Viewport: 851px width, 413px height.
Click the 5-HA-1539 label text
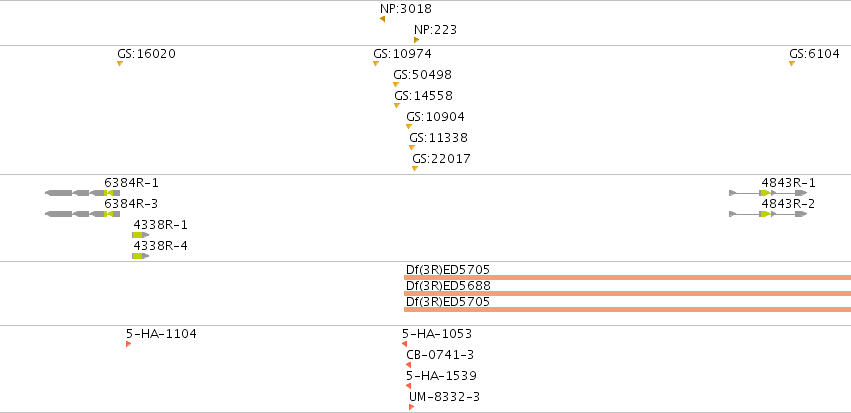pos(441,376)
